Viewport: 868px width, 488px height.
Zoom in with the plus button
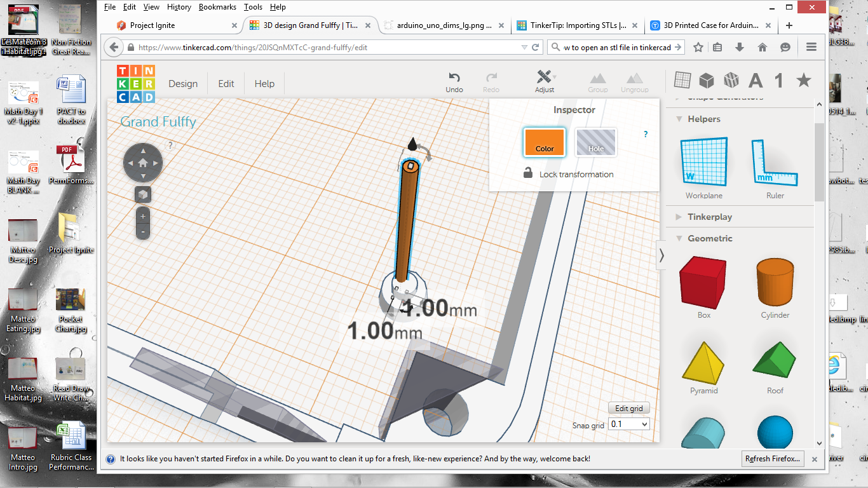pos(143,216)
